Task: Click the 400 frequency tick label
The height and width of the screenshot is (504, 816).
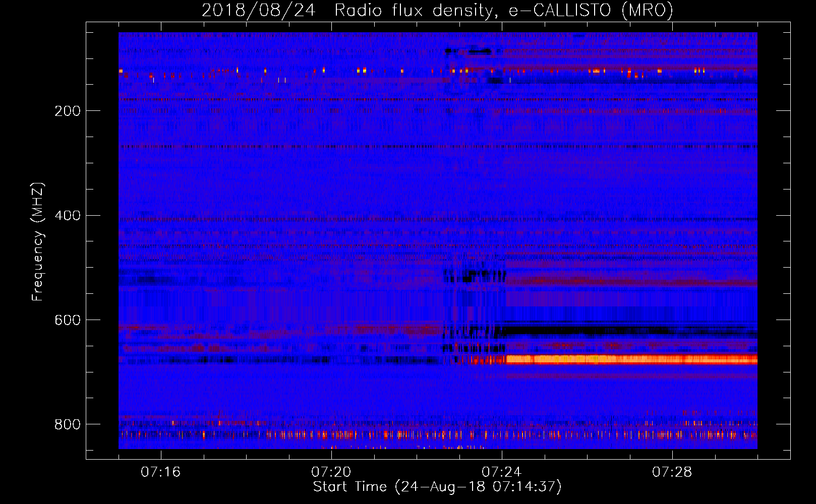Action: click(x=67, y=216)
